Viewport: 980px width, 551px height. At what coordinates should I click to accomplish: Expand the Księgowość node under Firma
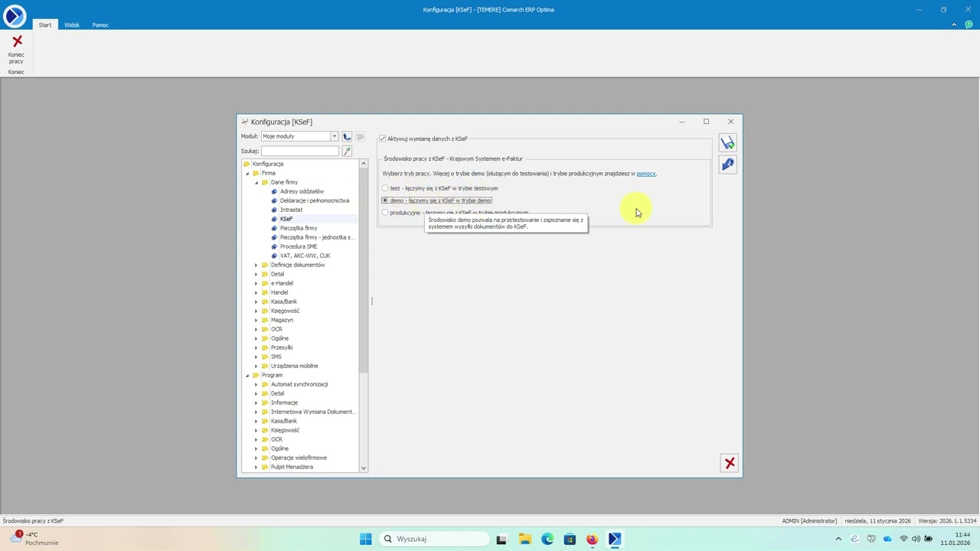[x=256, y=311]
